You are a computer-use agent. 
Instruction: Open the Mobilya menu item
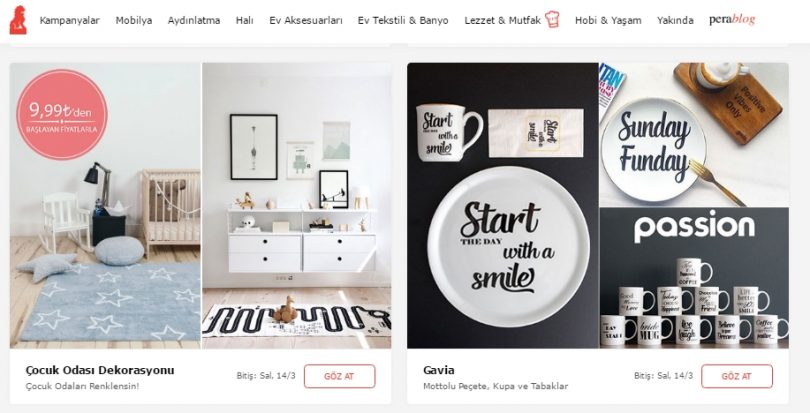tap(134, 21)
